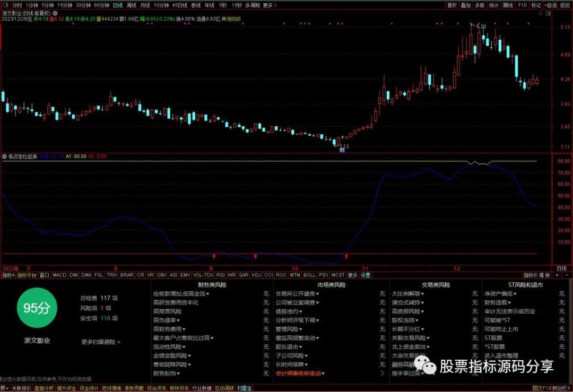
Task: Click 指标A on indicator bar
Action: pos(8,275)
